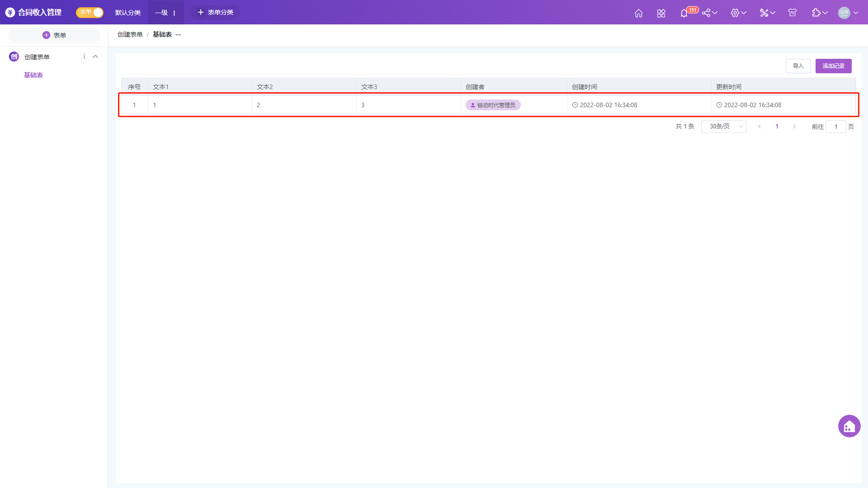Open notifications bell with 111 badge
This screenshot has height=488, width=868.
[684, 13]
